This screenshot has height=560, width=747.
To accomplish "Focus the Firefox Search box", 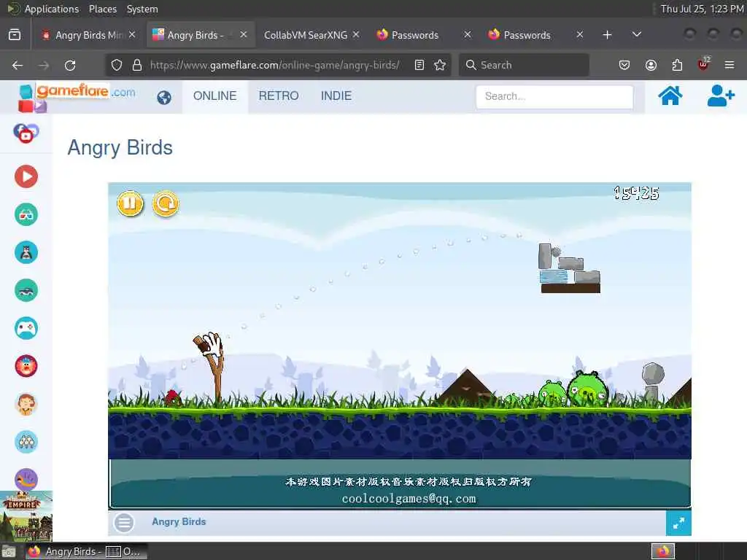I will coord(524,65).
